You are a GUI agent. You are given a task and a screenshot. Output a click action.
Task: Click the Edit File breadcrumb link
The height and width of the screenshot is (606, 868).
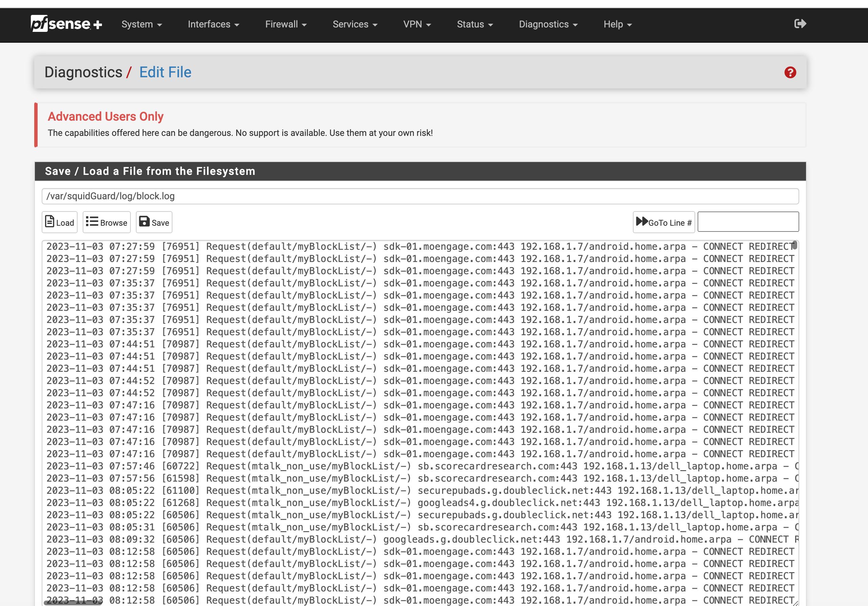tap(165, 72)
